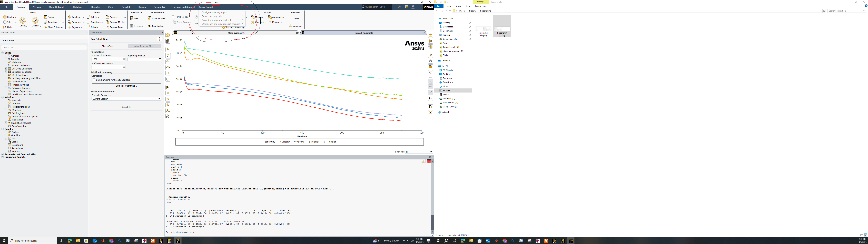
Task: Click Make Polyhedra icon
Action: (x=46, y=27)
